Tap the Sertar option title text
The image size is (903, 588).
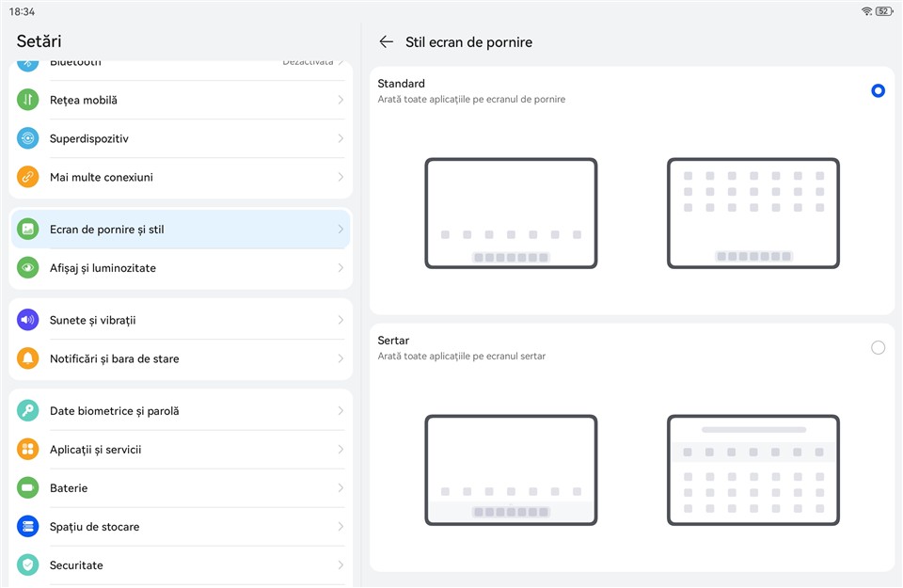393,341
